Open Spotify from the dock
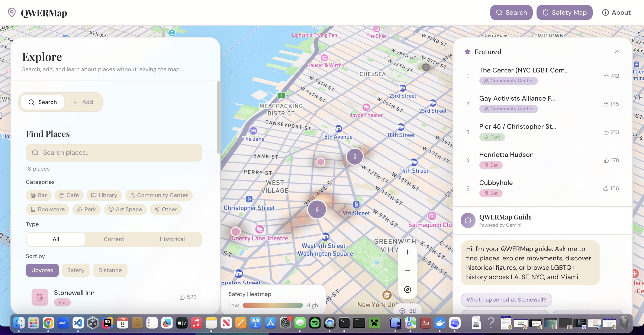Viewport: 644px width, 335px height. point(315,323)
